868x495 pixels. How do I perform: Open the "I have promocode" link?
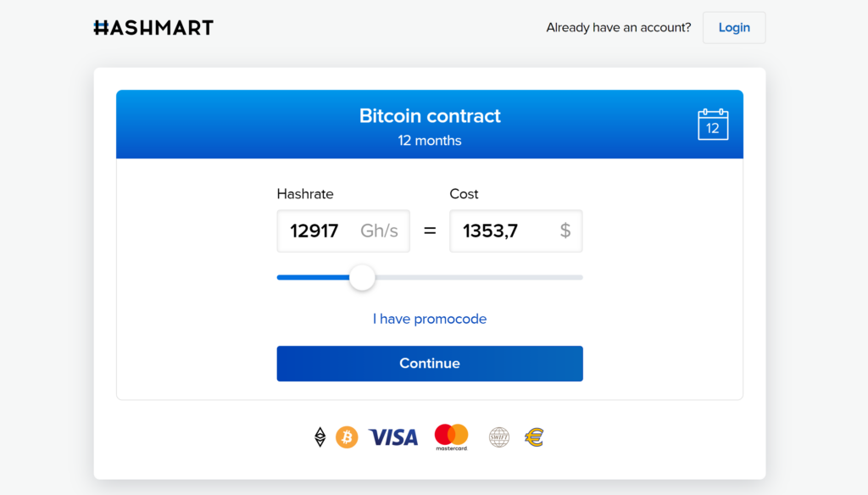[x=430, y=319]
